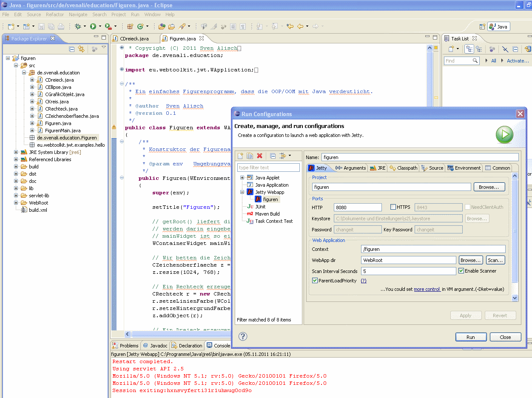The width and height of the screenshot is (532, 398).
Task: Collapse the Jetty Webapp tree node
Action: click(x=242, y=192)
